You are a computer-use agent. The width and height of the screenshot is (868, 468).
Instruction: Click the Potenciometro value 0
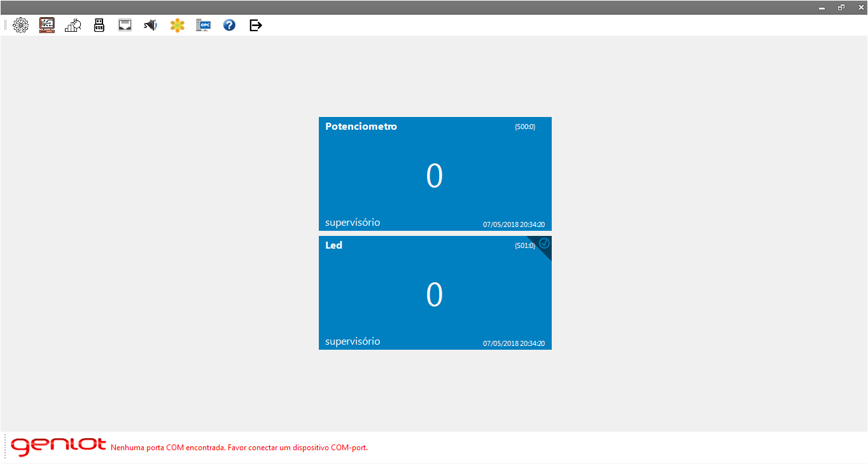[434, 176]
